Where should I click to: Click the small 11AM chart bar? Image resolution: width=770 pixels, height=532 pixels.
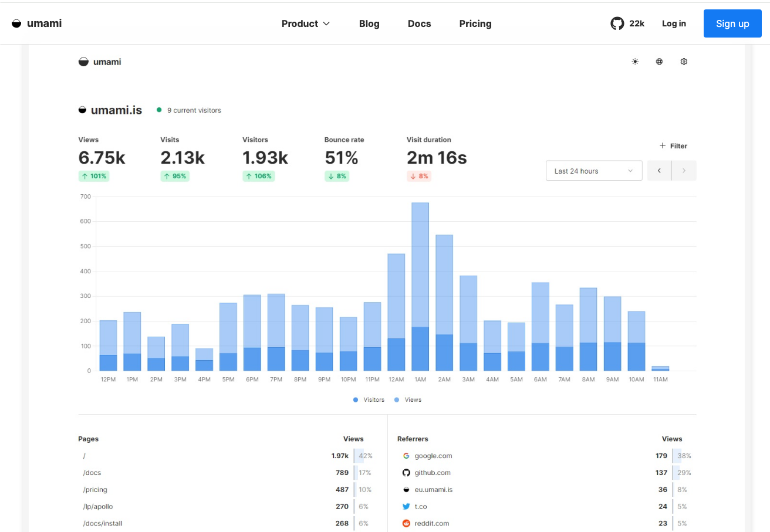(x=660, y=368)
